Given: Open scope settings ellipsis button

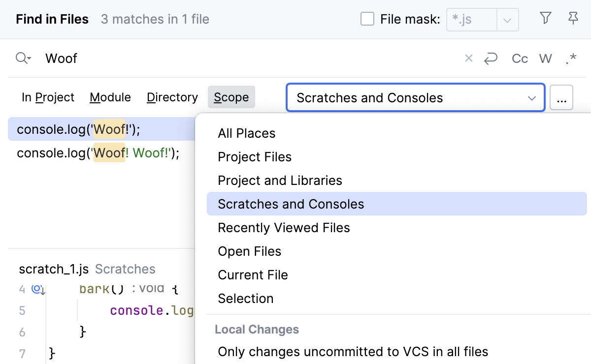Looking at the screenshot, I should point(561,98).
